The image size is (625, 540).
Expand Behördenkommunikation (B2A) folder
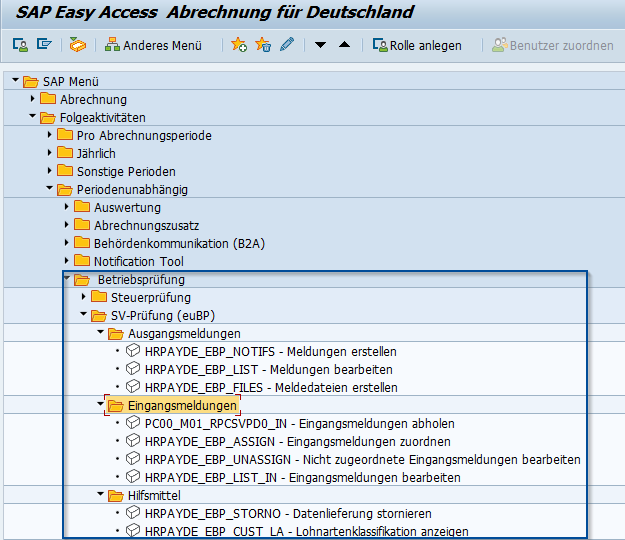67,243
